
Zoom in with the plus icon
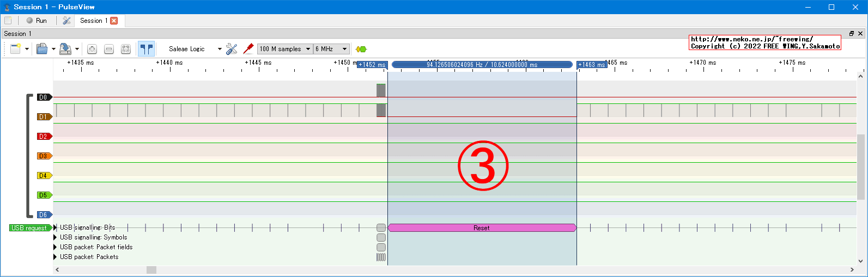[92, 49]
